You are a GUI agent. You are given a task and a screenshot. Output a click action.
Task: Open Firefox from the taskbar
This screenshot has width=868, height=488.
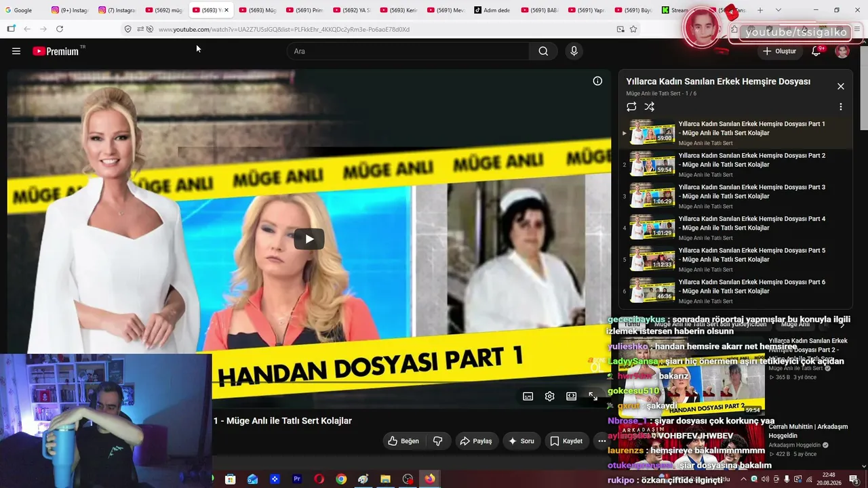click(430, 479)
